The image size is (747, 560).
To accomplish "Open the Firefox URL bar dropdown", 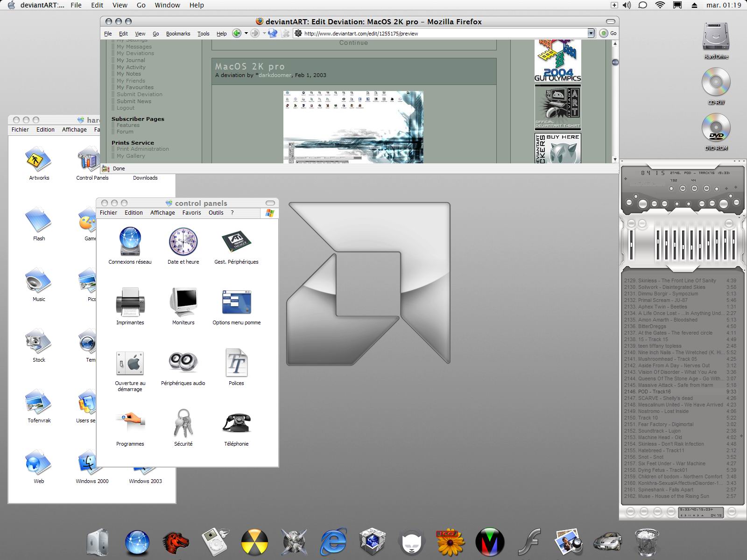I will pos(591,33).
